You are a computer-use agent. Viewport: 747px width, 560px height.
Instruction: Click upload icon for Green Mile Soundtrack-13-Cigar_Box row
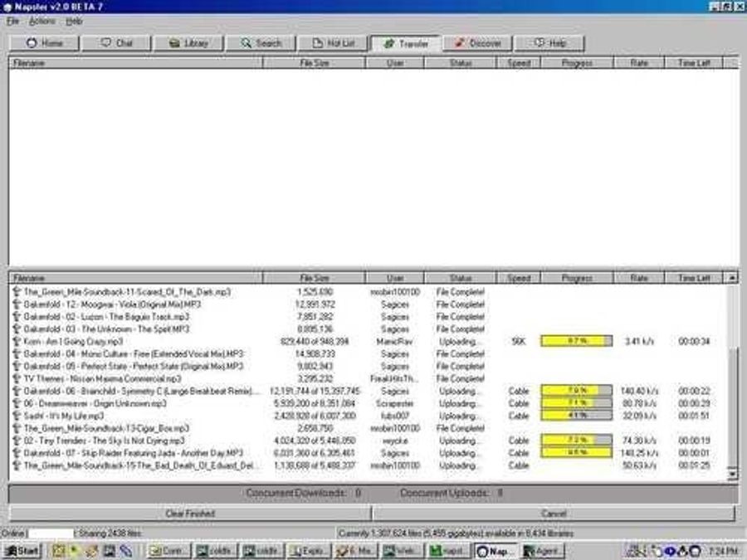click(17, 428)
